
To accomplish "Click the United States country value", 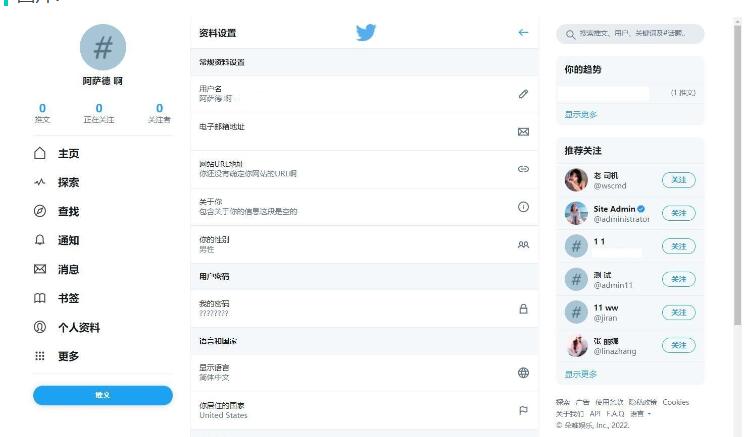I will coord(223,415).
